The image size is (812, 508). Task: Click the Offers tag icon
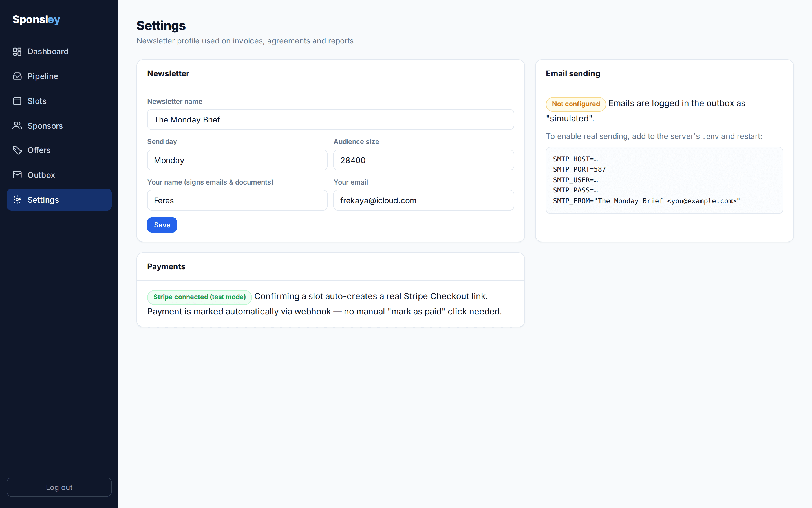17,150
